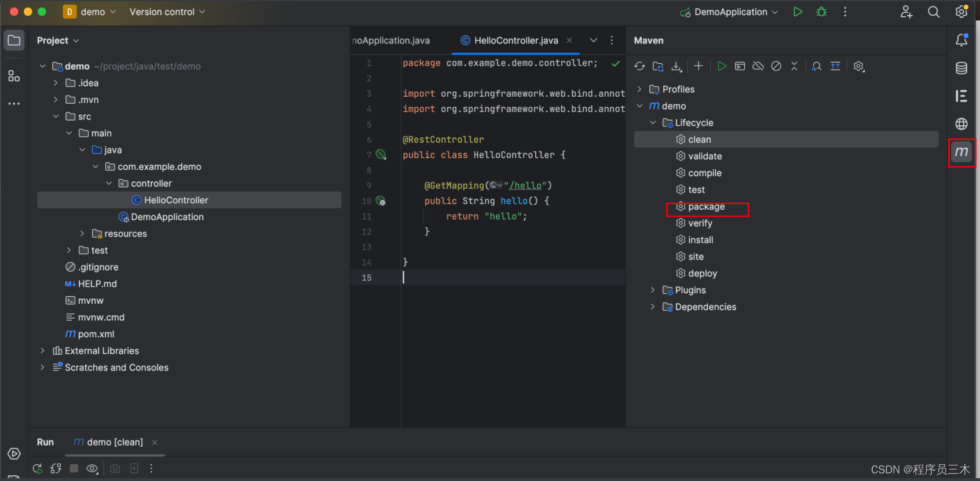Expand Profiles in Maven panel
The width and height of the screenshot is (980, 481).
coord(639,89)
